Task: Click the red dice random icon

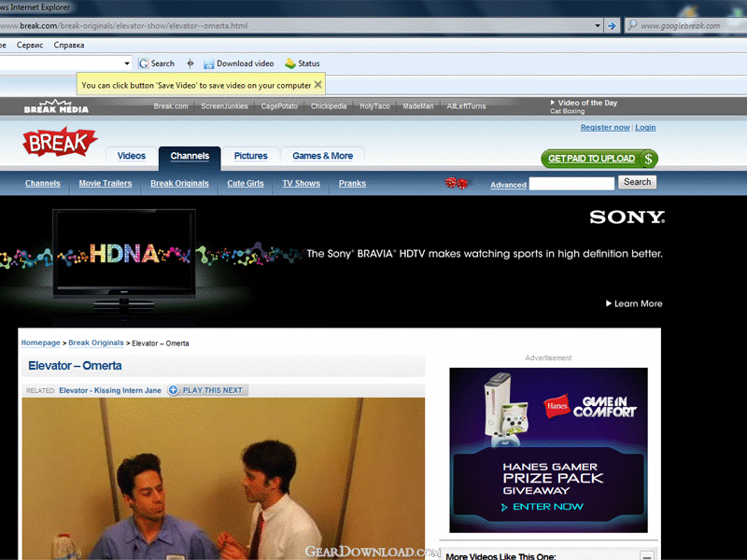Action: click(x=456, y=183)
